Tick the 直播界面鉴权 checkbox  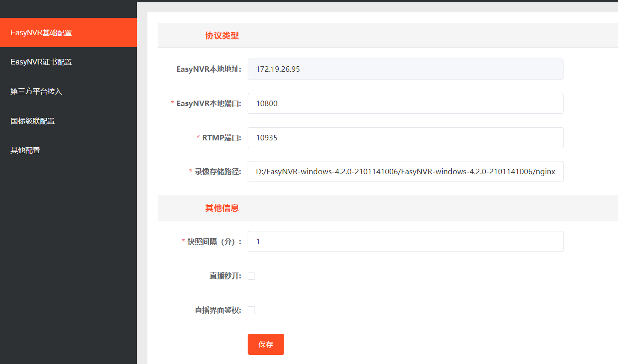point(251,310)
